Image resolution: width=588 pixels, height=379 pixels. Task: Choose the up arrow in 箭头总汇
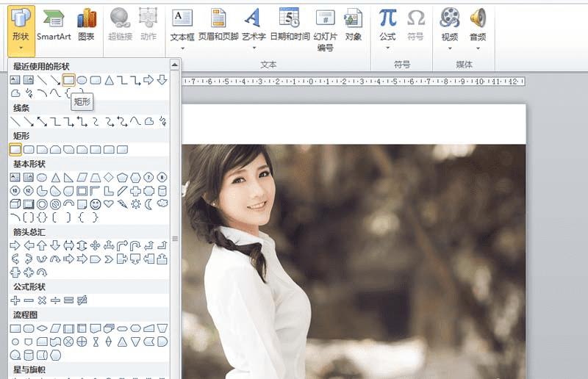42,245
